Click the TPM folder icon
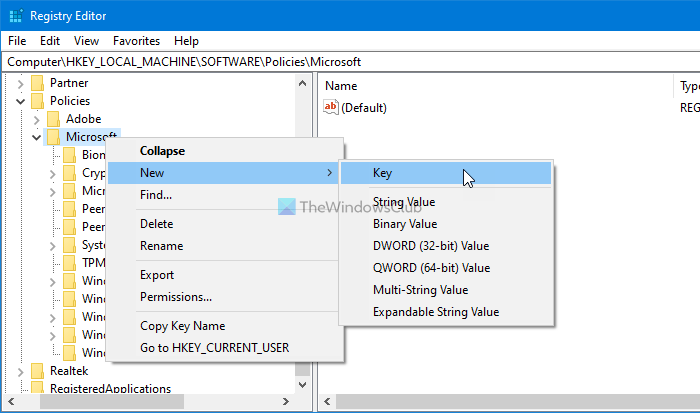Screen dimensions: 700x413 click(70, 263)
